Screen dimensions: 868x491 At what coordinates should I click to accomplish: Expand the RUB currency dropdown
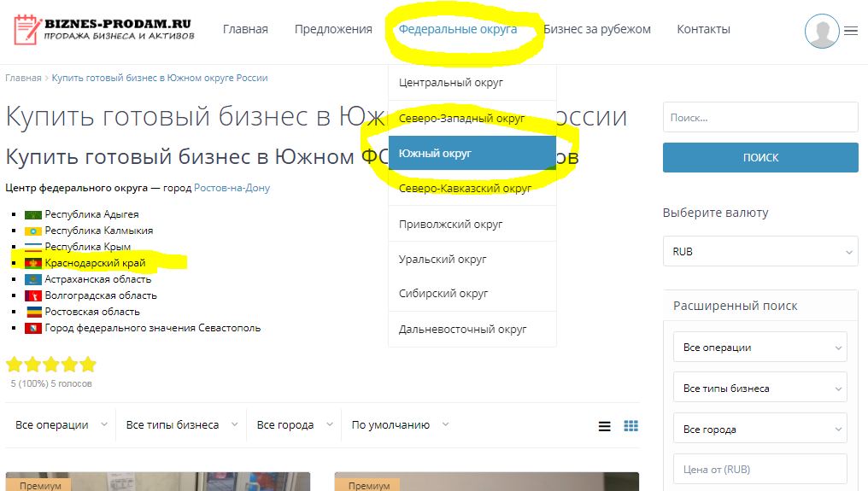pos(760,252)
